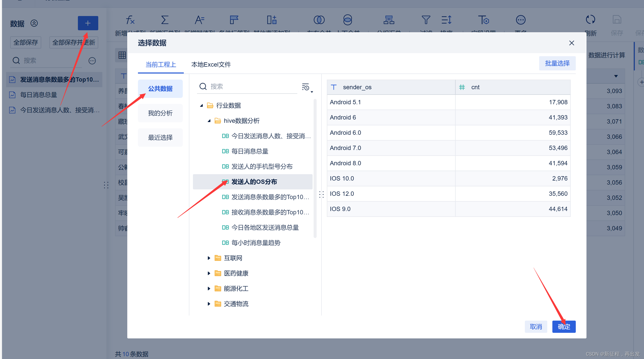Select 发送人的OS分布 dataset
This screenshot has width=644, height=359.
click(x=253, y=182)
